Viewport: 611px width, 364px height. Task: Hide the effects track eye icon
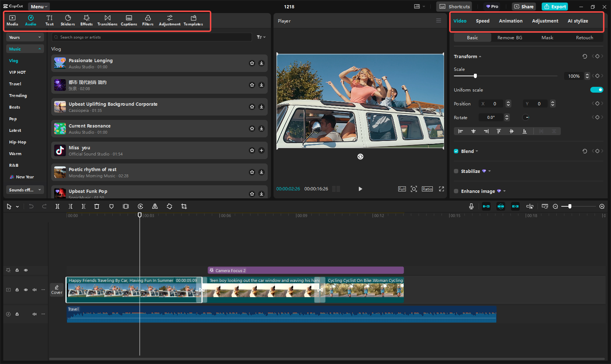pyautogui.click(x=26, y=270)
